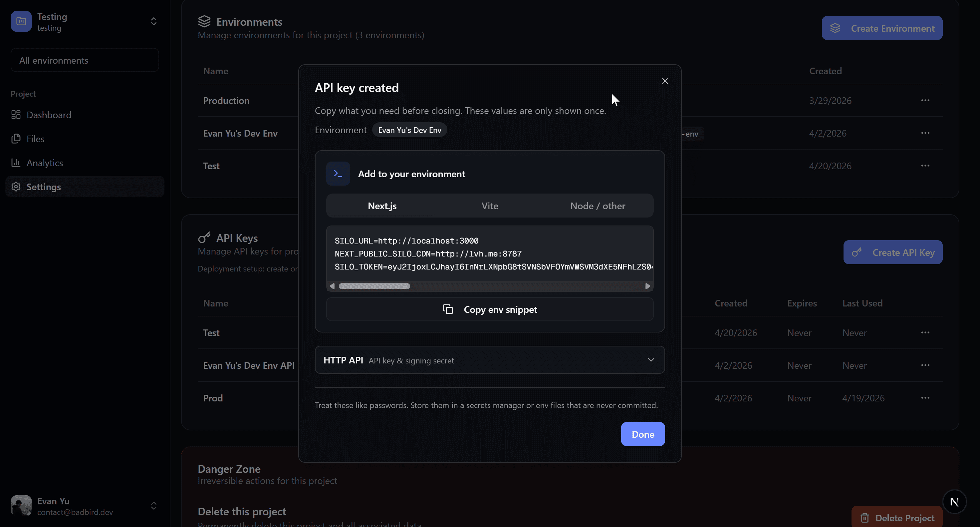The height and width of the screenshot is (527, 980).
Task: Select the Test environment row name
Action: 211,166
